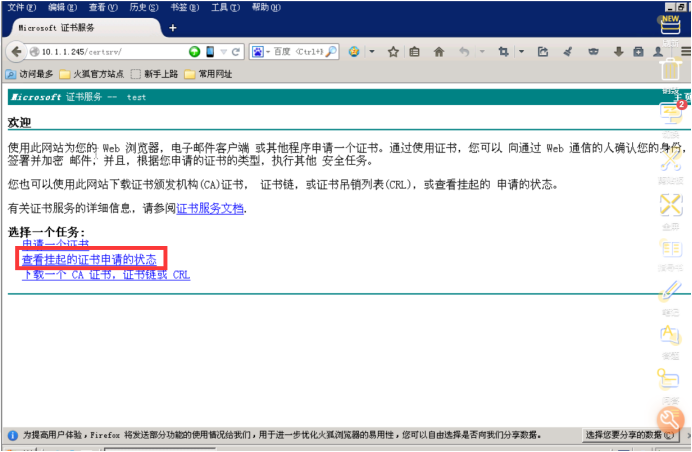Open the 查看 menu
The width and height of the screenshot is (692, 452).
click(103, 7)
